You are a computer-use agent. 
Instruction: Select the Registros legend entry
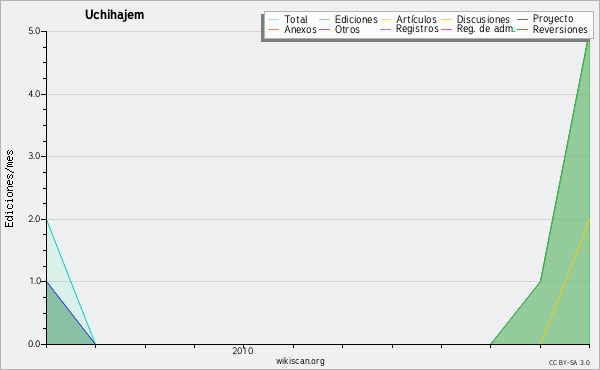coord(417,29)
